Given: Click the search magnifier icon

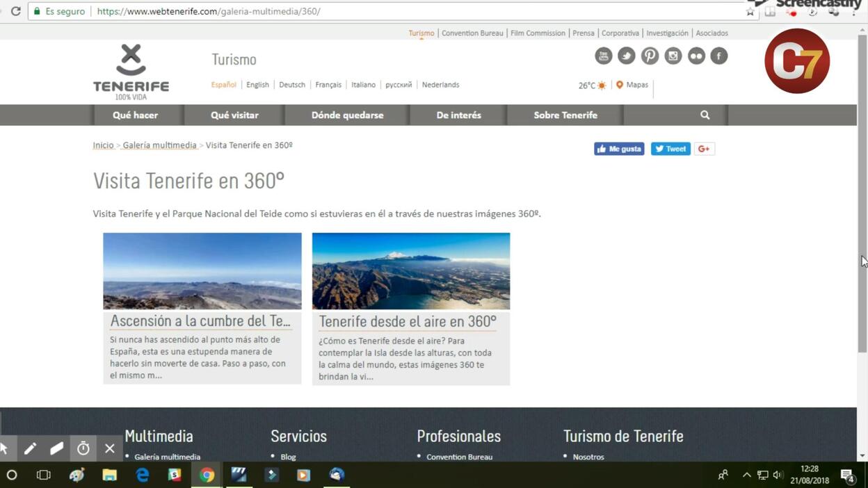Looking at the screenshot, I should point(705,115).
